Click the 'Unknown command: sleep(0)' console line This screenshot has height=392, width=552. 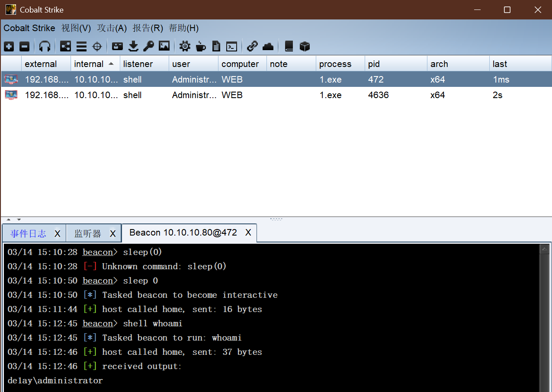click(x=117, y=266)
